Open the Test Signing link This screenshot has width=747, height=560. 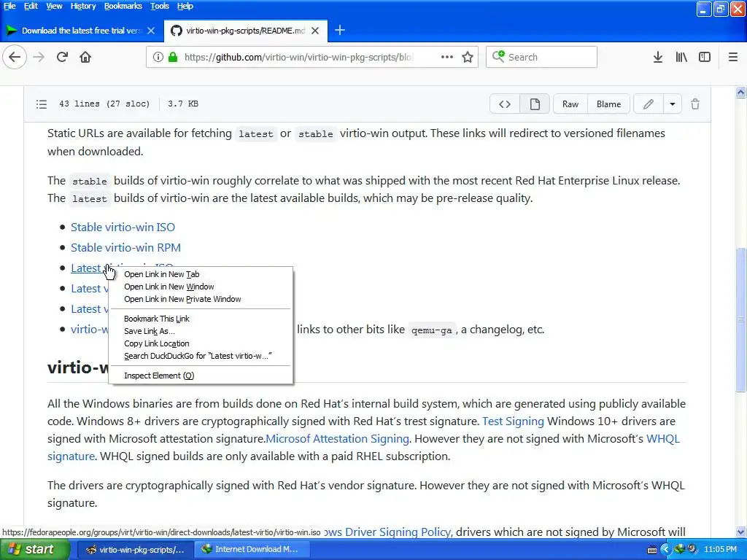pyautogui.click(x=513, y=421)
